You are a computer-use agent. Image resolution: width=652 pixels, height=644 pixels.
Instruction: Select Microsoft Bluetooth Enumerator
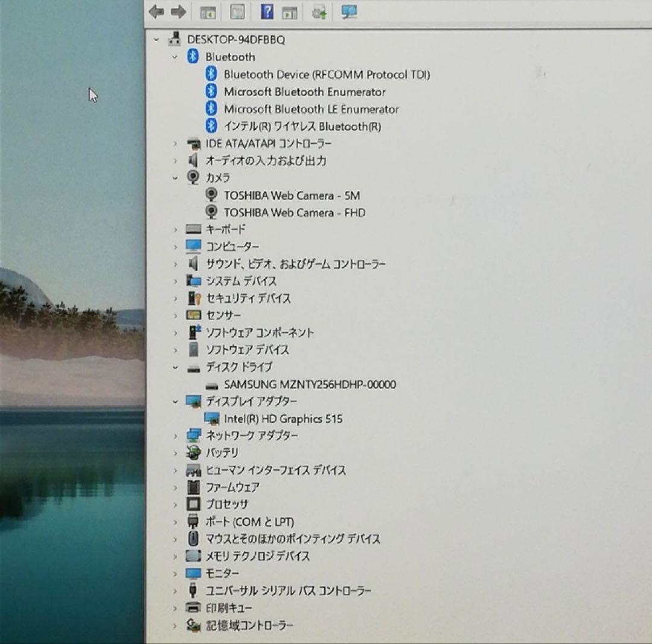pyautogui.click(x=305, y=92)
